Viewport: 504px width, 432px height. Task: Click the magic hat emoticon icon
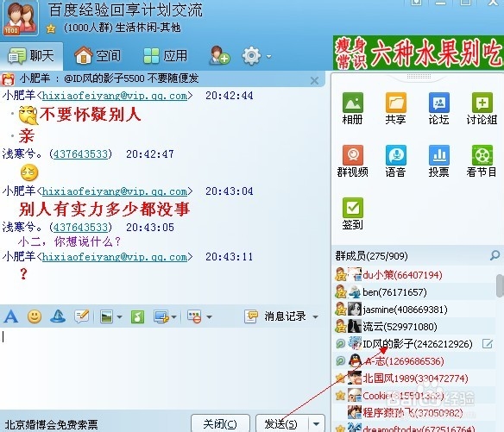coord(58,316)
